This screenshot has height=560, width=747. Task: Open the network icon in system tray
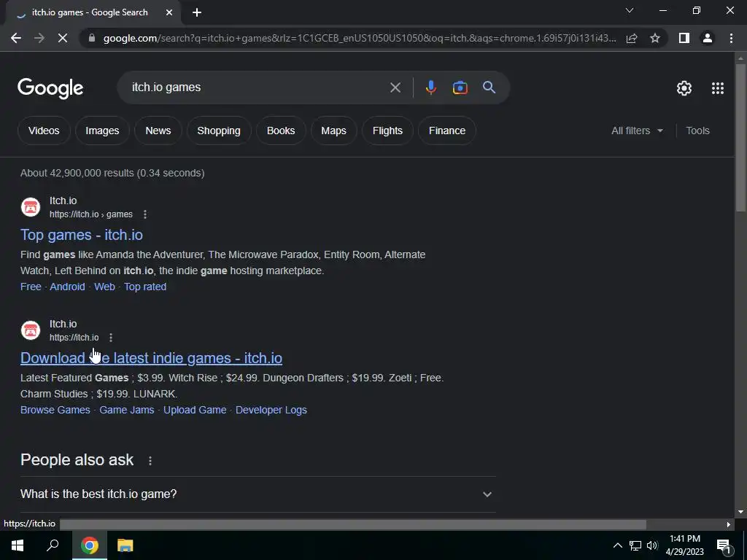point(635,545)
